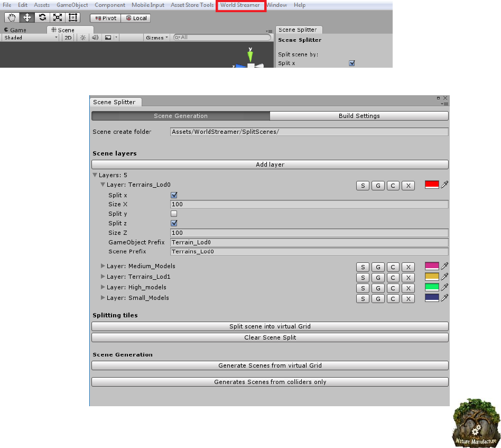Click S button for Medium_Models layer
This screenshot has height=448, width=501.
point(363,267)
